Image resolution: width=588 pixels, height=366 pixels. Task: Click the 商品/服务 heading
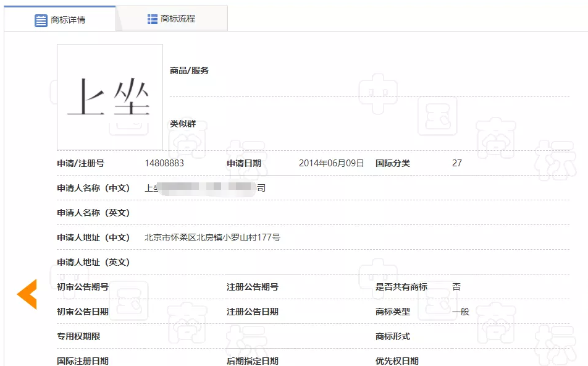pos(189,70)
